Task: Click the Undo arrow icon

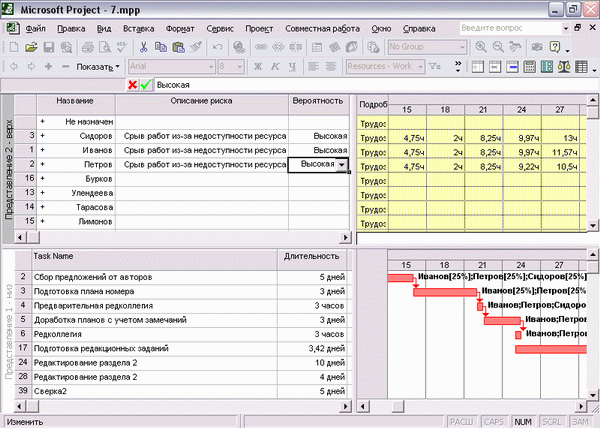Action: [217, 47]
